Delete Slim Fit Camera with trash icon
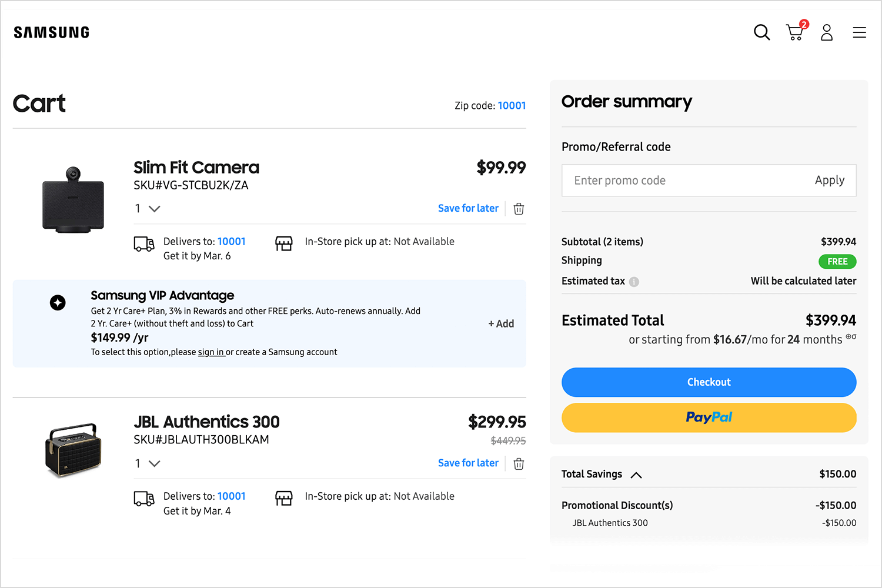The height and width of the screenshot is (588, 882). [x=519, y=209]
